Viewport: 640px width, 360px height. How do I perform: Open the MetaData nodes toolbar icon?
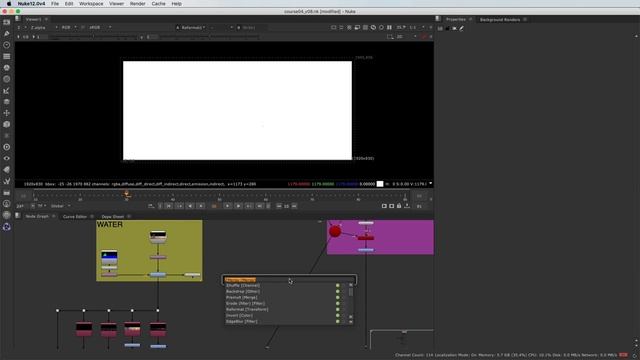(7, 169)
